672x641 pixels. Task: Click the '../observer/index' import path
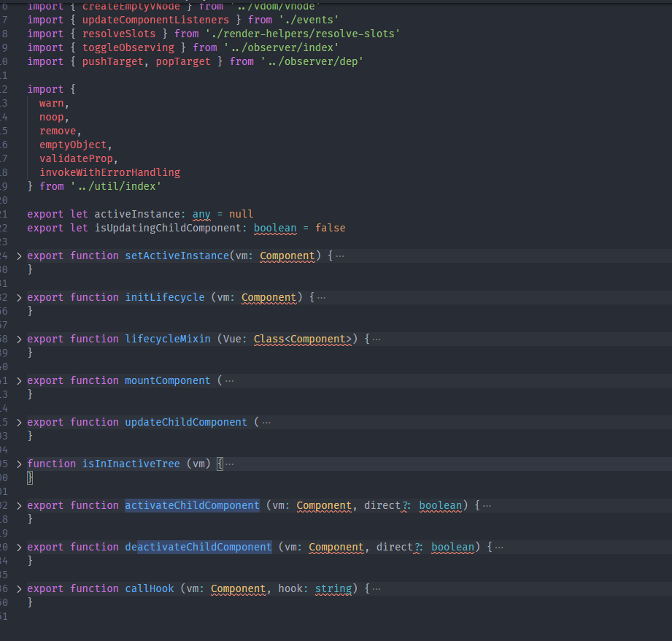pos(282,48)
